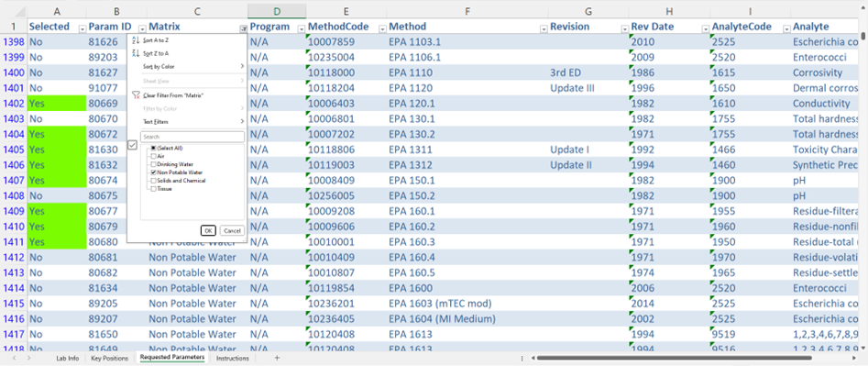Click the previous sheet navigation arrow
868x366 pixels.
(x=14, y=359)
